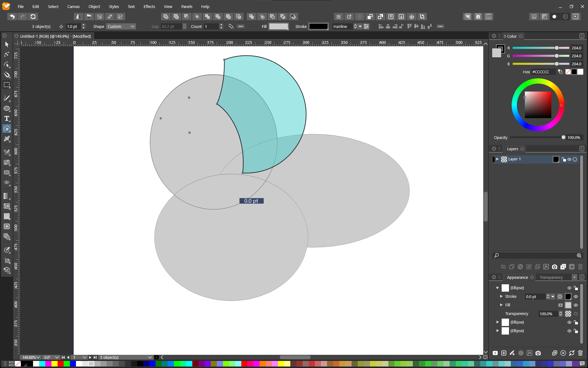This screenshot has width=588, height=368.
Task: Select the Pointer arrow tool
Action: click(x=7, y=44)
